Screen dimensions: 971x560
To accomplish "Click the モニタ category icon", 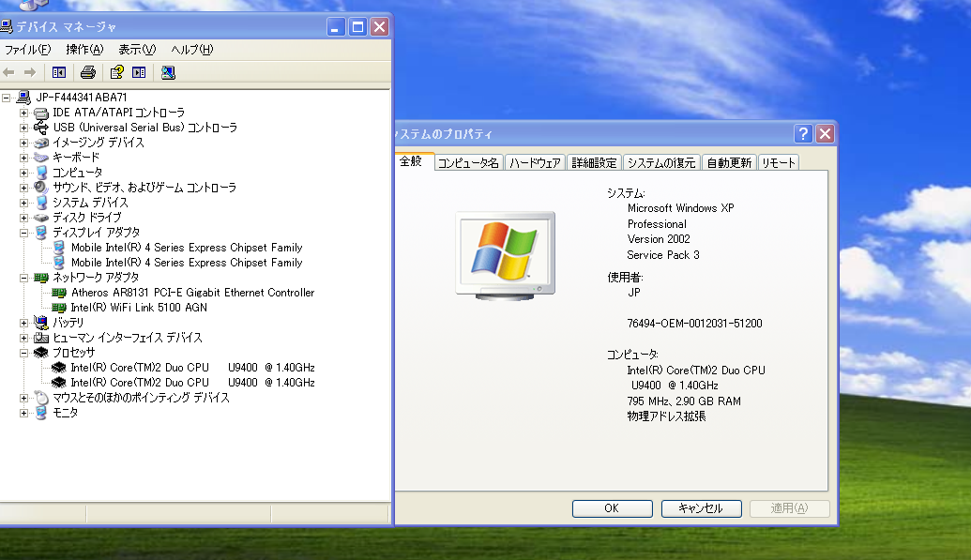I will [41, 413].
